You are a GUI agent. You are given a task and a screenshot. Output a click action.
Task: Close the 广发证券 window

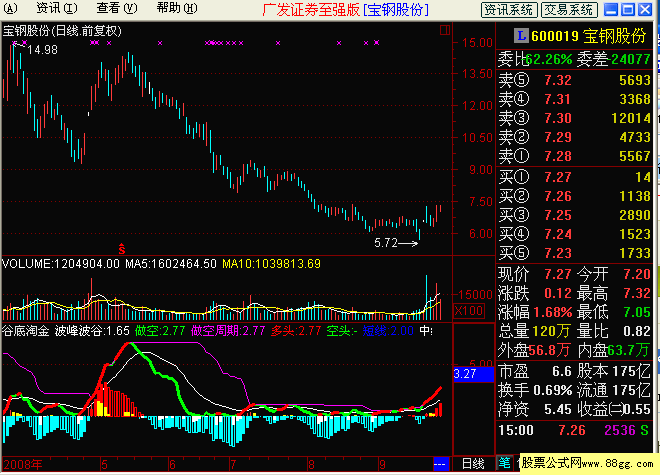pyautogui.click(x=645, y=9)
